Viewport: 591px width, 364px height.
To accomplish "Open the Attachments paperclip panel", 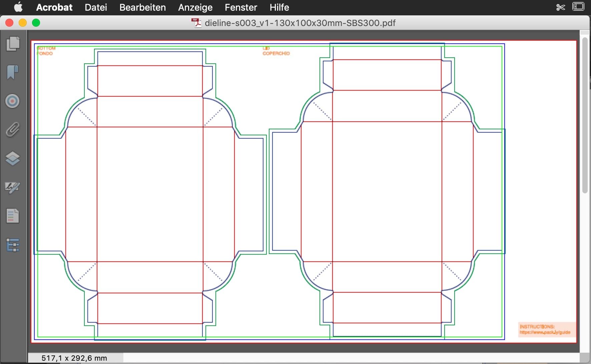I will 13,130.
